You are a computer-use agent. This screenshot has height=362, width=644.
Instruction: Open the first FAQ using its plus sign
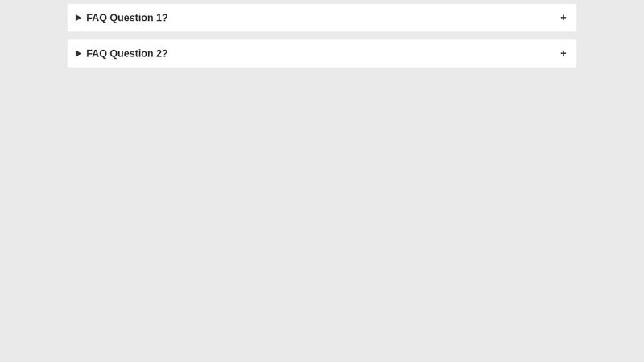click(563, 18)
